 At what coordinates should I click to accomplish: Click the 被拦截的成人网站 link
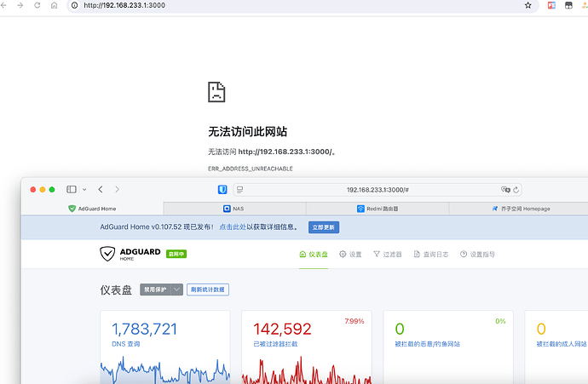click(x=562, y=344)
